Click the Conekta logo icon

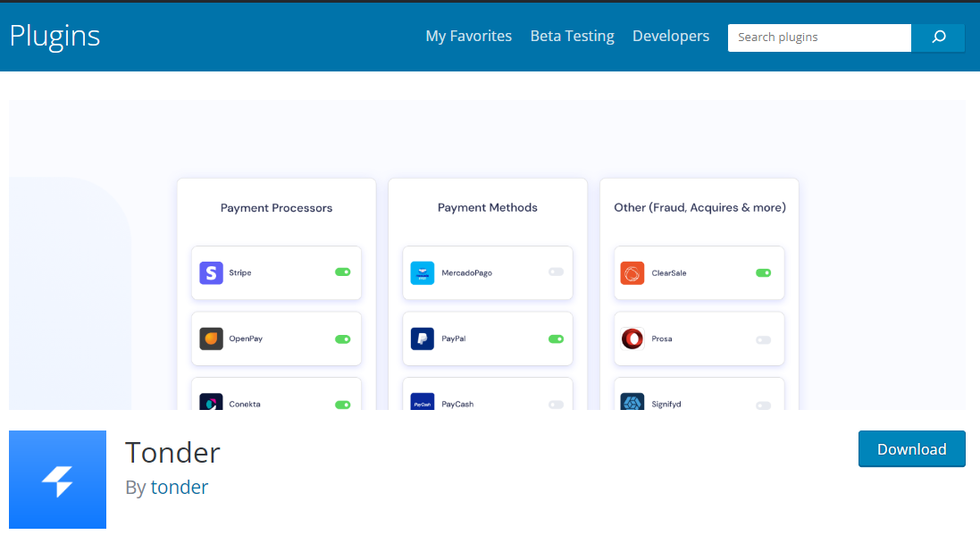211,402
